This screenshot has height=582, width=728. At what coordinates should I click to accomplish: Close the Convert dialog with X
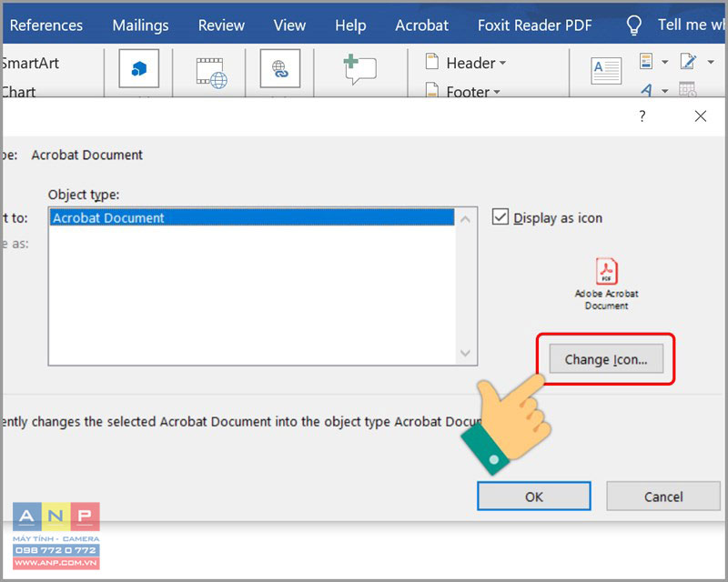(701, 116)
